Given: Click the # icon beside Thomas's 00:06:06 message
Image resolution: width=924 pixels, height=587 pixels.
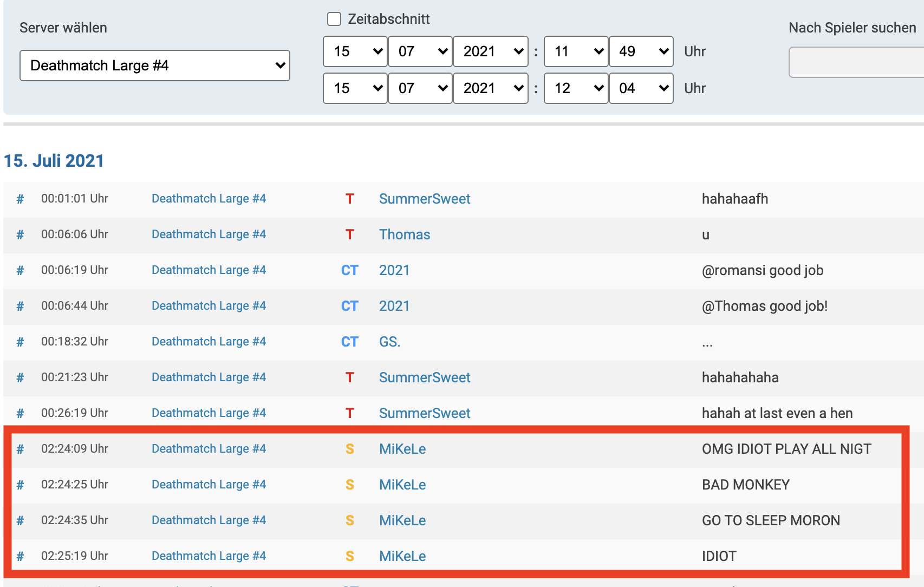Looking at the screenshot, I should pyautogui.click(x=20, y=235).
